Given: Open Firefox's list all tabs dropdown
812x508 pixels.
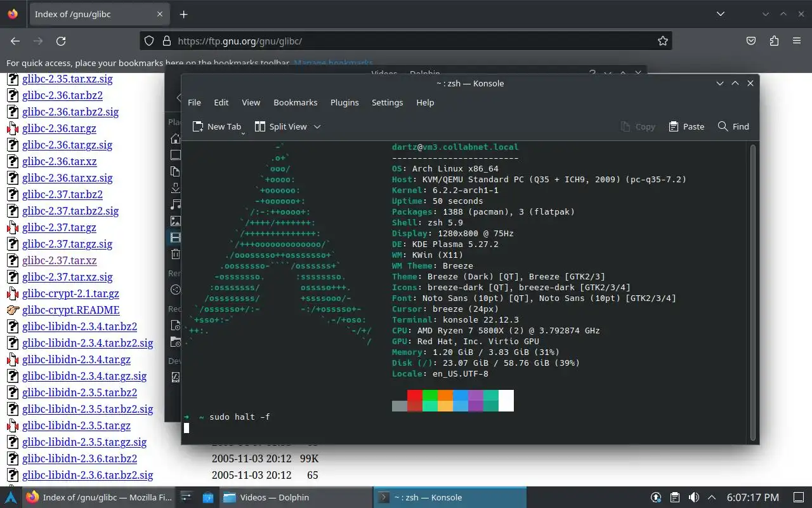Looking at the screenshot, I should pos(721,14).
